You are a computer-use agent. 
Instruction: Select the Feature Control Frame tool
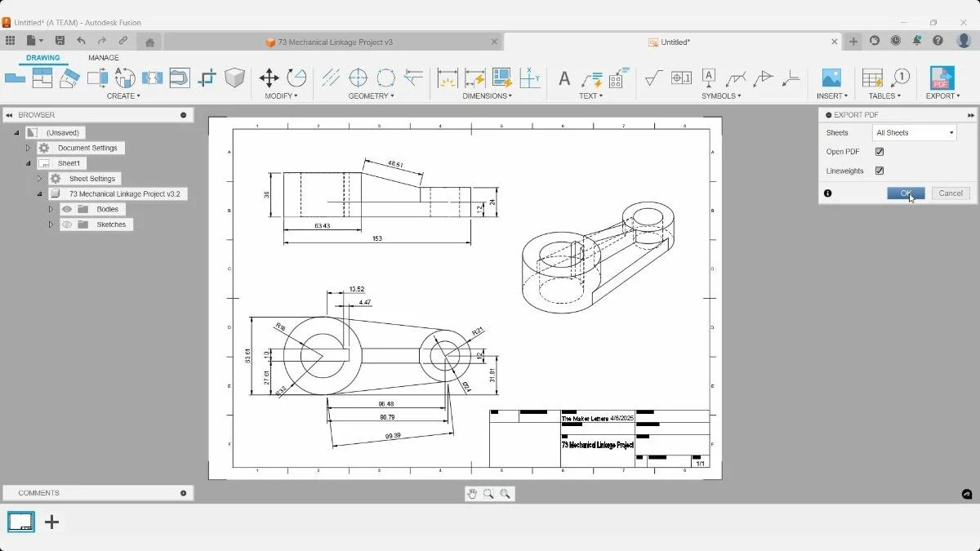pos(681,78)
